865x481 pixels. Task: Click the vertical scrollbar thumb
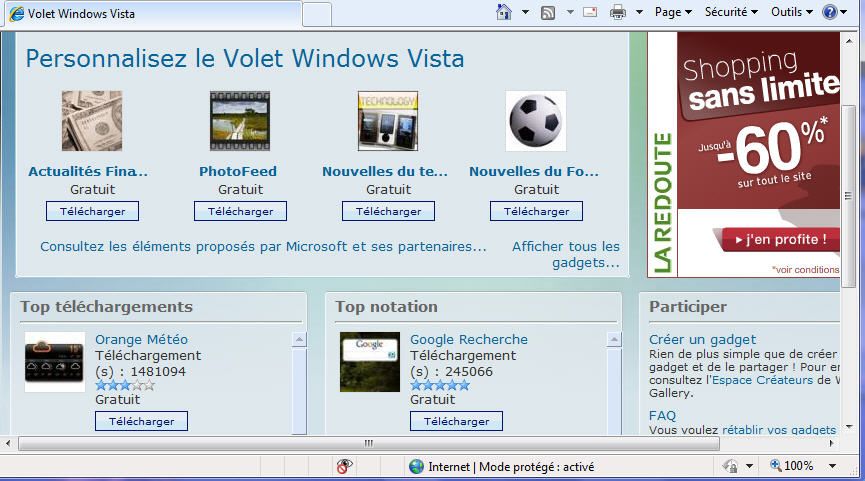click(848, 196)
